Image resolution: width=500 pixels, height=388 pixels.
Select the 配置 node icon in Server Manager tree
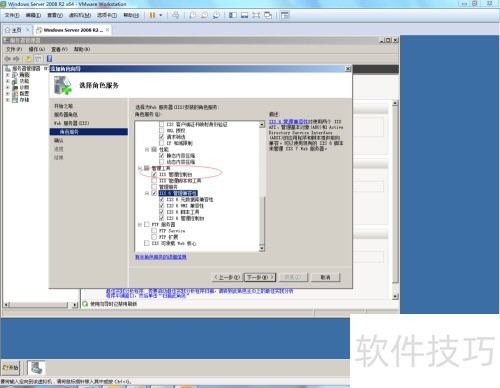pyautogui.click(x=15, y=94)
